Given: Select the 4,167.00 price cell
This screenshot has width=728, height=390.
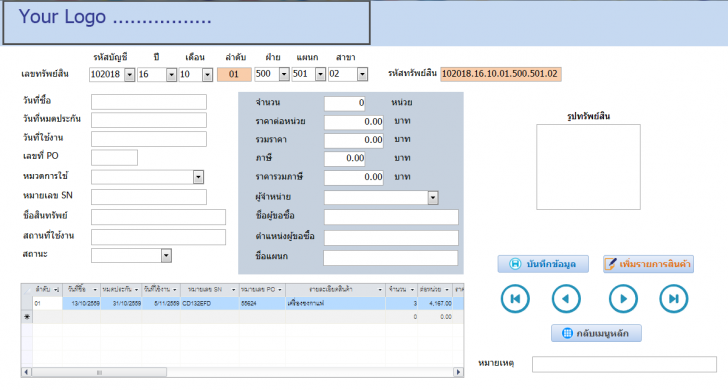Looking at the screenshot, I should (x=435, y=303).
